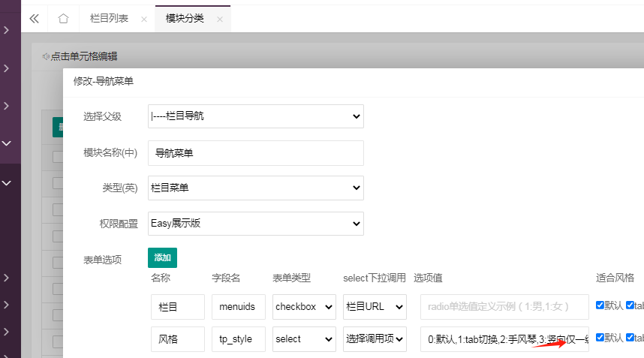Click the double-arrow sidebar collapse icon

point(34,19)
